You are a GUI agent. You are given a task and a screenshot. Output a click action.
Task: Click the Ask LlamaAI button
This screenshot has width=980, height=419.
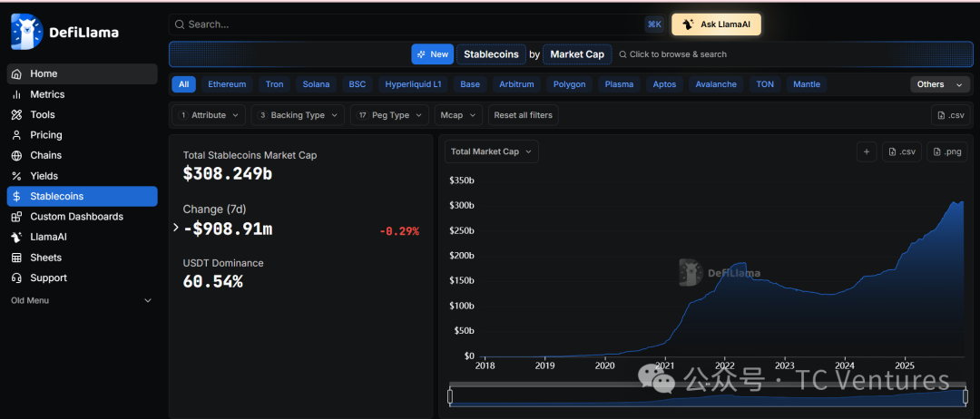pyautogui.click(x=716, y=24)
